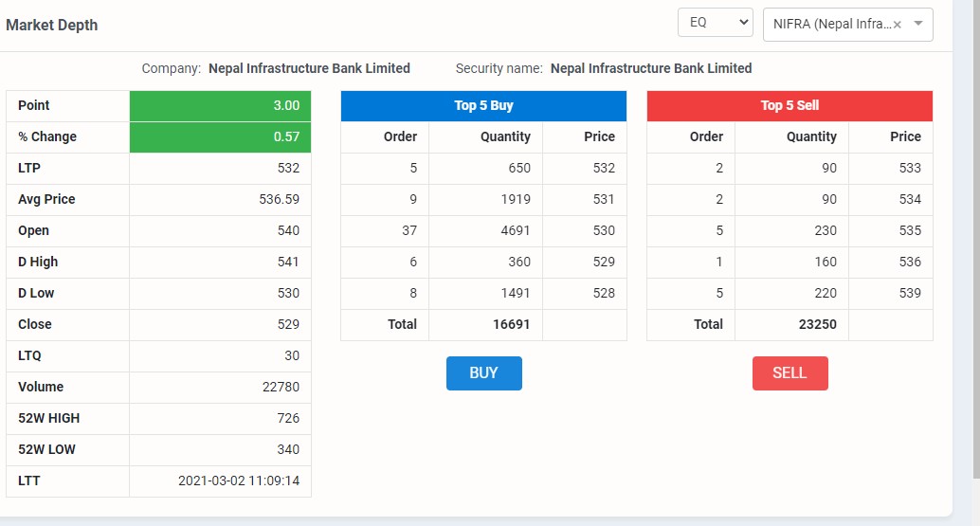Click sell quantity 230
This screenshot has height=526, width=980.
click(826, 230)
